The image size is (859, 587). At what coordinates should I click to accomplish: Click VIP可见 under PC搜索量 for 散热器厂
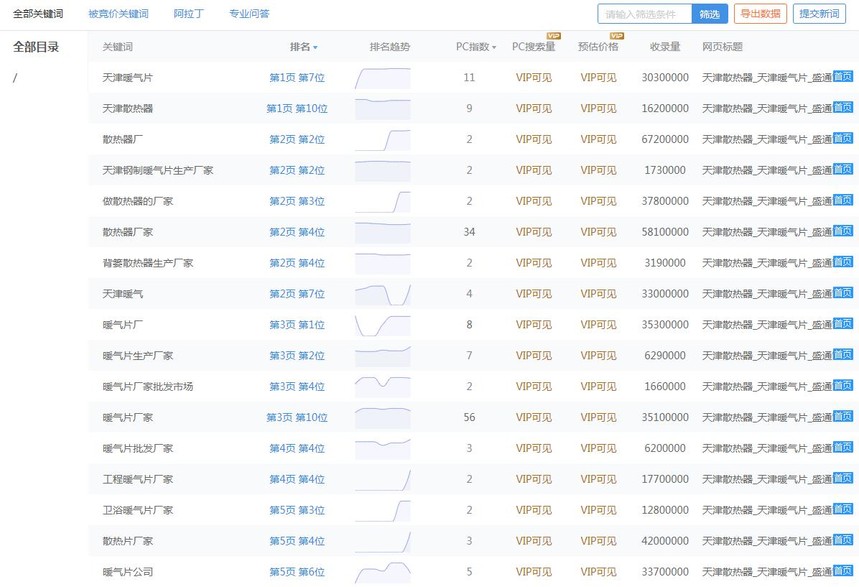[x=533, y=139]
